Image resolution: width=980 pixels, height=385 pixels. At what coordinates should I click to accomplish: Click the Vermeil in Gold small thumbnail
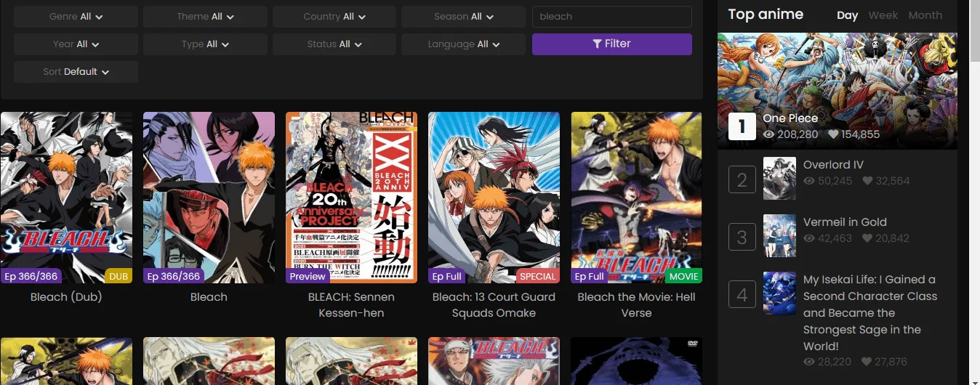click(779, 235)
